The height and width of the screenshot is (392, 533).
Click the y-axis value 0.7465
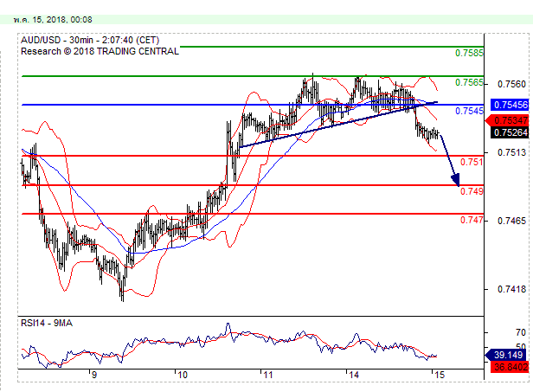tap(511, 221)
